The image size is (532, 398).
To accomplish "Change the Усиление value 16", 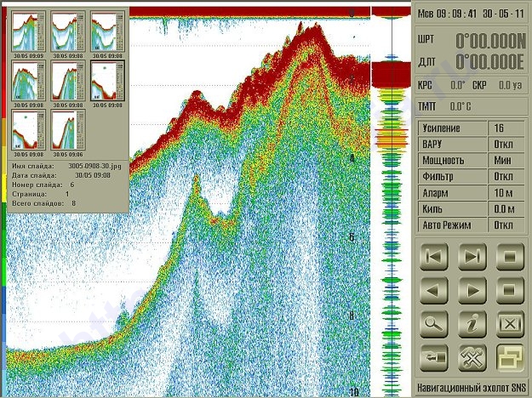I will 506,128.
